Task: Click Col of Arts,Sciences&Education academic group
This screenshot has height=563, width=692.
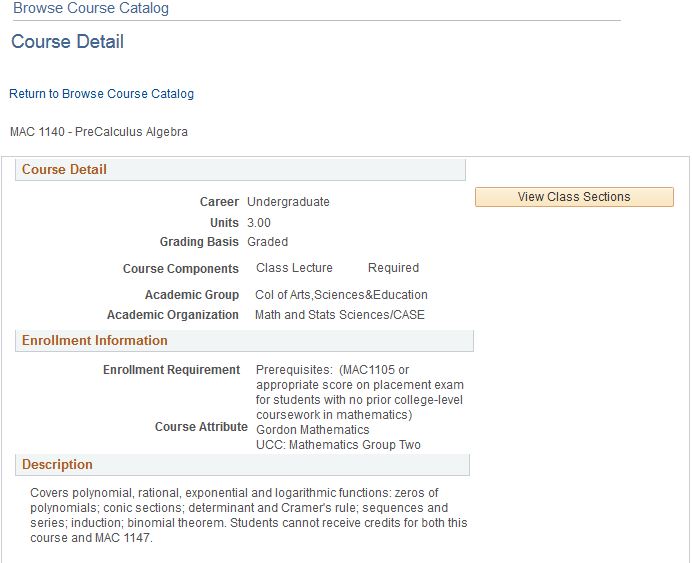Action: pyautogui.click(x=341, y=295)
